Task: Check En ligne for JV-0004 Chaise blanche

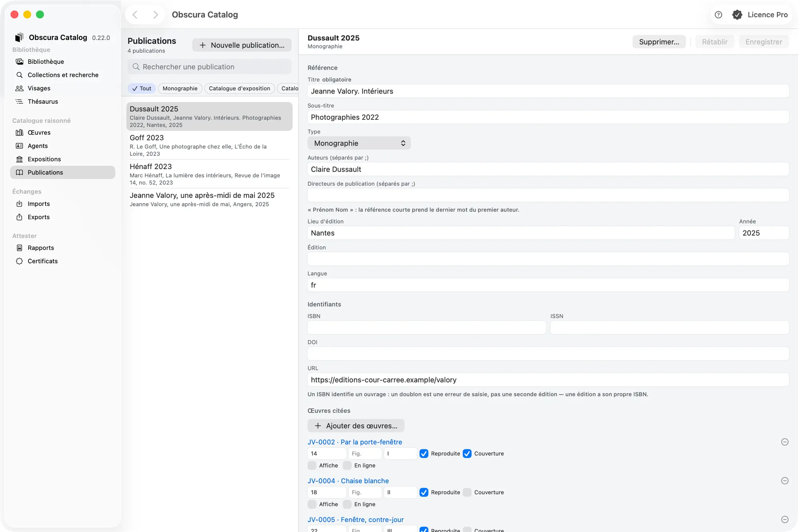Action: pos(347,504)
